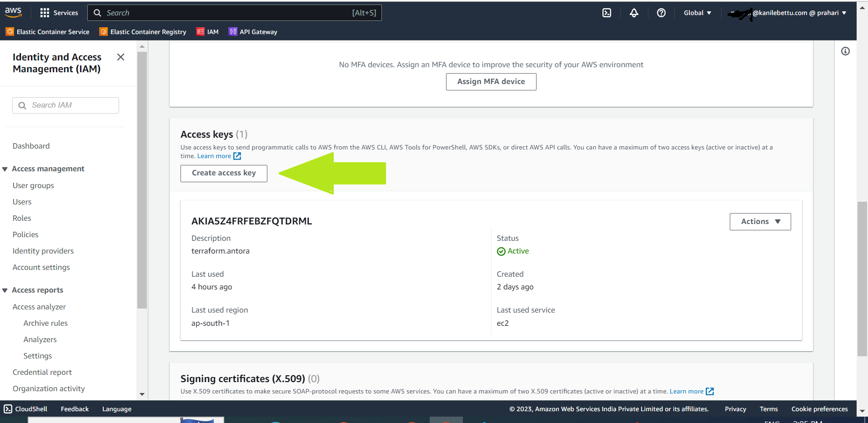Click the page vertical scrollbar thumb
Image resolution: width=868 pixels, height=423 pixels.
click(x=862, y=279)
